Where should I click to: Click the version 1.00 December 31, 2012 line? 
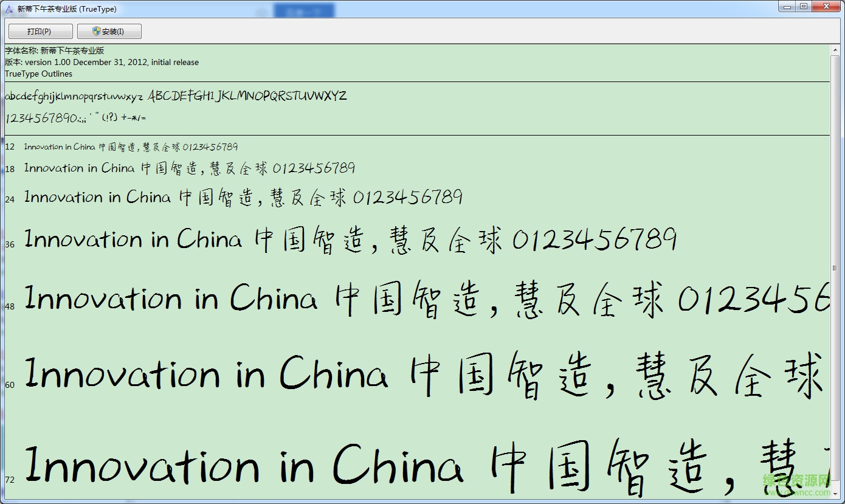pyautogui.click(x=102, y=62)
